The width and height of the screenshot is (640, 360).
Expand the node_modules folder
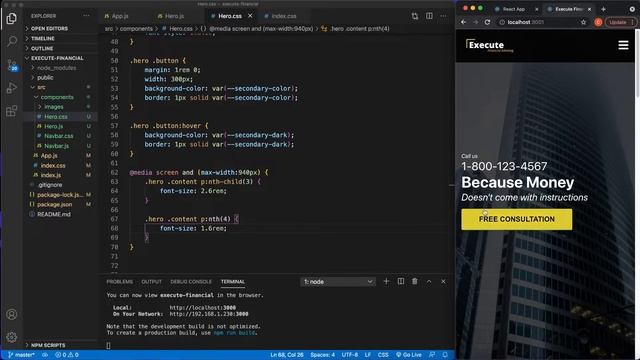pos(56,68)
